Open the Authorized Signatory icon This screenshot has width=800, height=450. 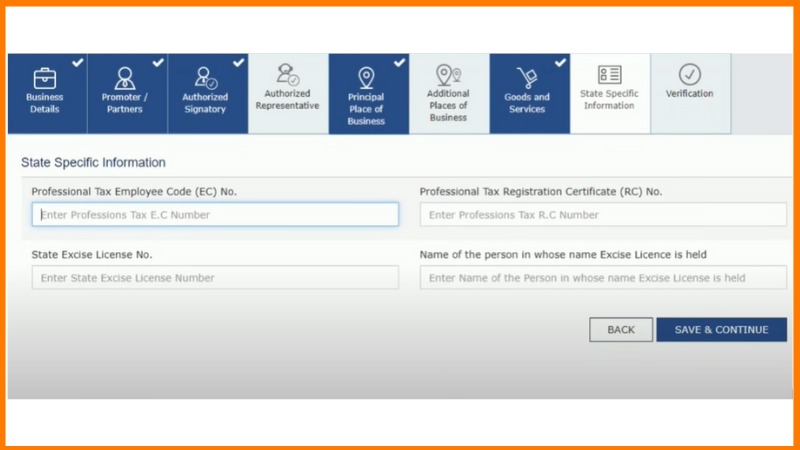[206, 78]
